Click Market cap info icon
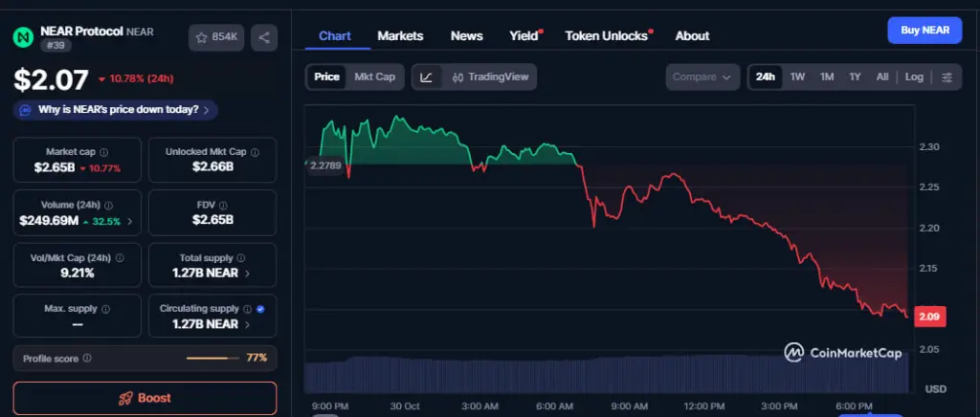980x417 pixels. click(103, 152)
